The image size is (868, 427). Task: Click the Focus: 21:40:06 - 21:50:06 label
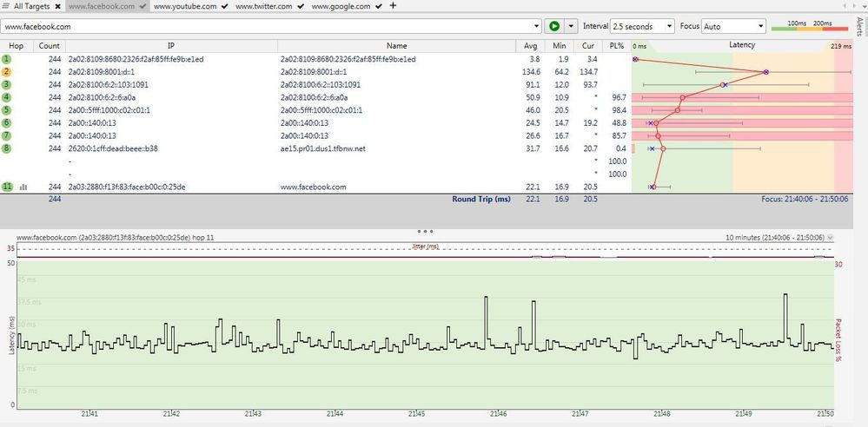pyautogui.click(x=805, y=199)
